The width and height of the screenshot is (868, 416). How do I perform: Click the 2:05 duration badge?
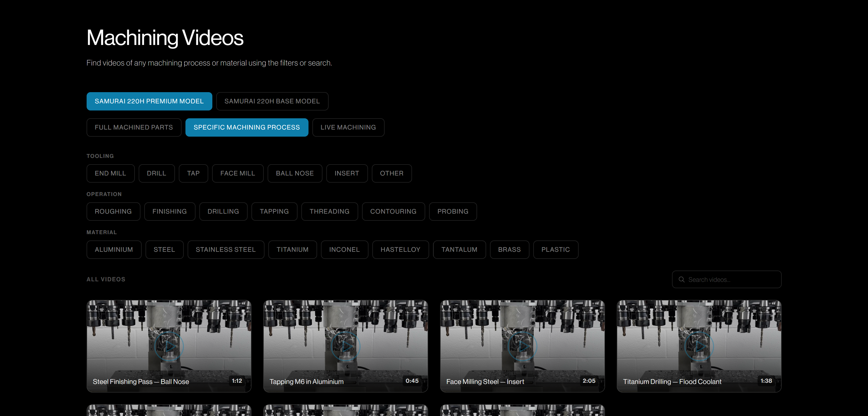tap(589, 381)
